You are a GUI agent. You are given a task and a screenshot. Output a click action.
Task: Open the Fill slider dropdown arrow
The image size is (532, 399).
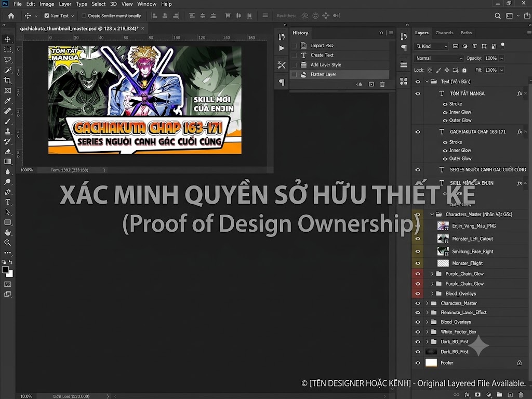coord(501,70)
